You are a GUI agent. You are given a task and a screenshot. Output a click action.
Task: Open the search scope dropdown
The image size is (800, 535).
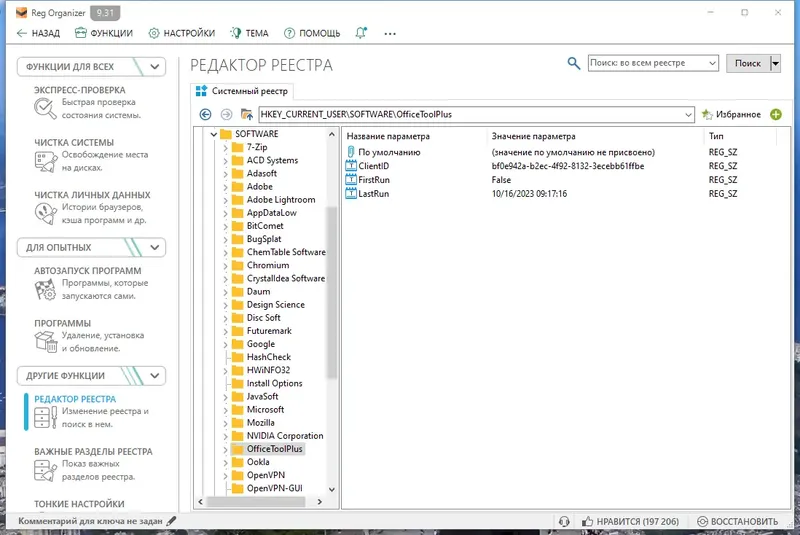[712, 63]
